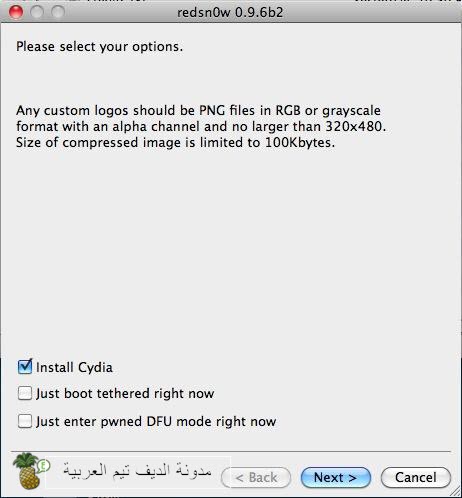Click the green speech bubble badge on pineapple
The height and width of the screenshot is (498, 462).
pyautogui.click(x=44, y=466)
